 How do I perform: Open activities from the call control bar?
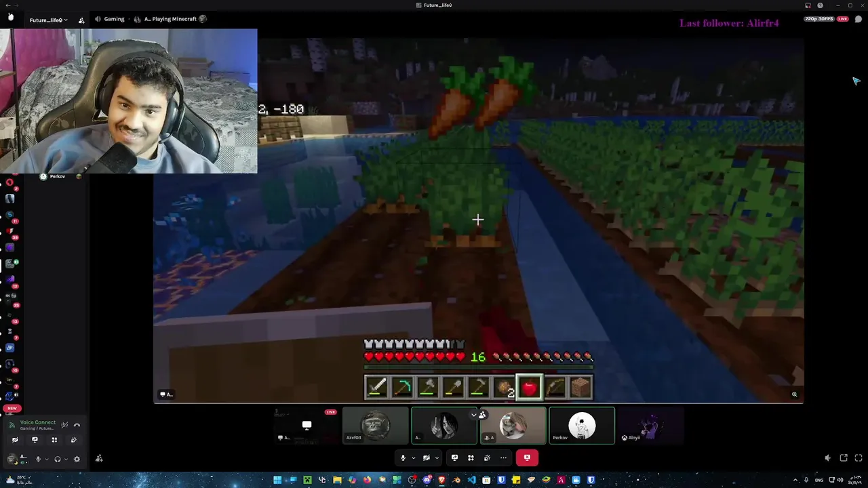pyautogui.click(x=471, y=457)
